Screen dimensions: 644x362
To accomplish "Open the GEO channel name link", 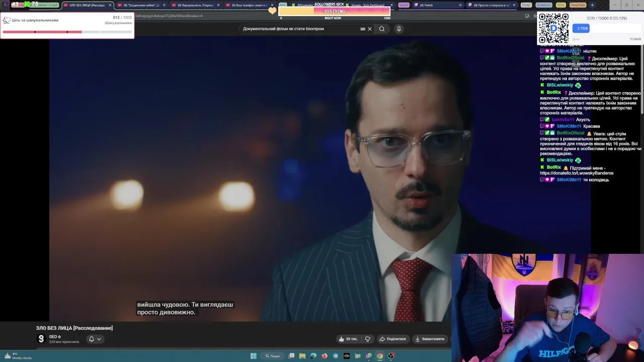I will pyautogui.click(x=53, y=337).
